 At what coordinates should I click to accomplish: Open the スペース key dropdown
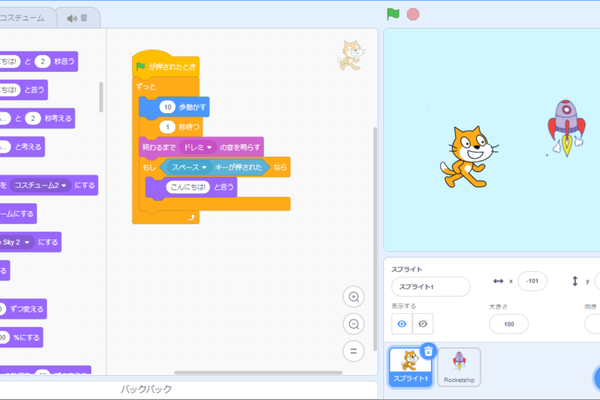189,167
